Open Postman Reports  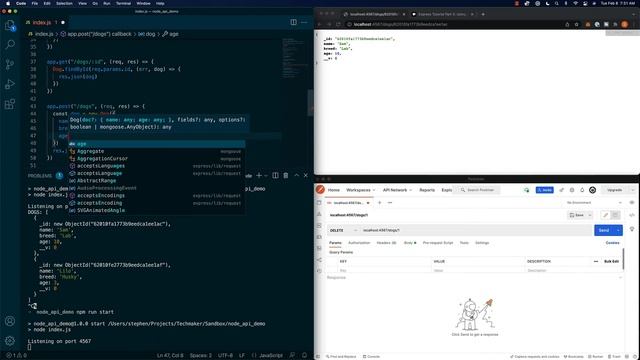pos(427,190)
